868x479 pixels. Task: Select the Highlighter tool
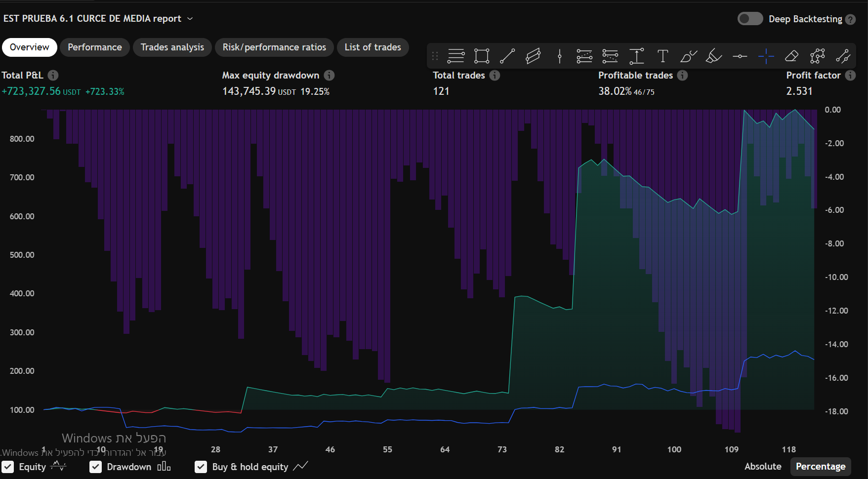[714, 56]
